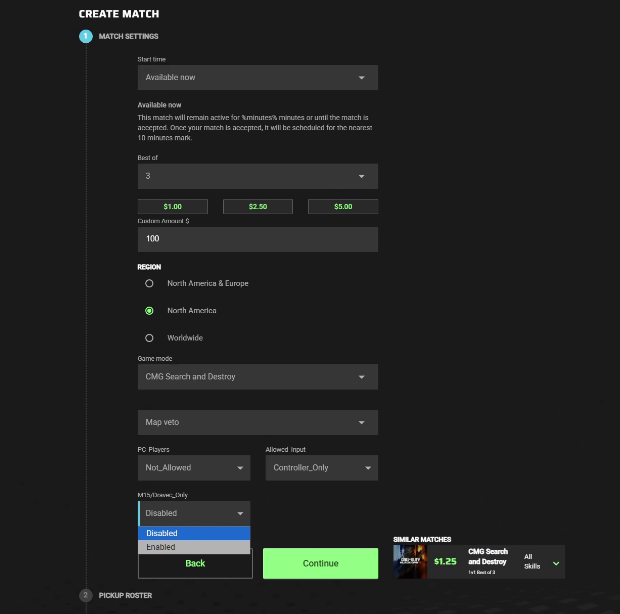This screenshot has width=620, height=614.
Task: Select North America region radio
Action: pos(149,311)
